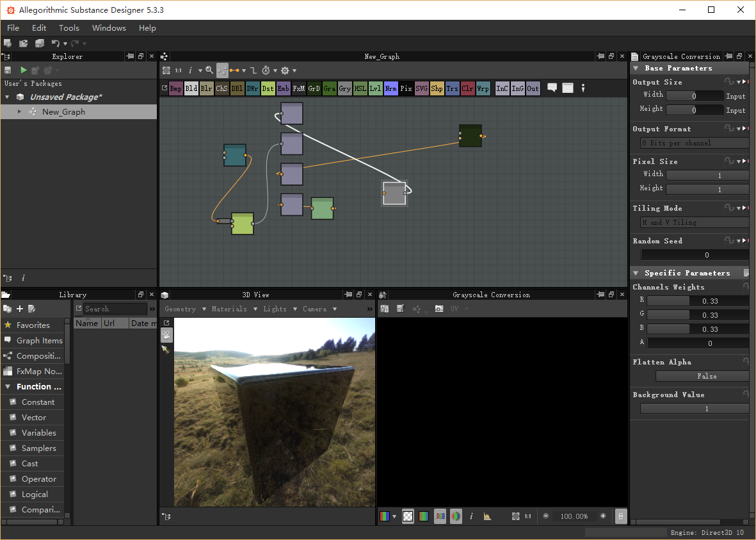
Task: Open the Tools menu
Action: [69, 28]
